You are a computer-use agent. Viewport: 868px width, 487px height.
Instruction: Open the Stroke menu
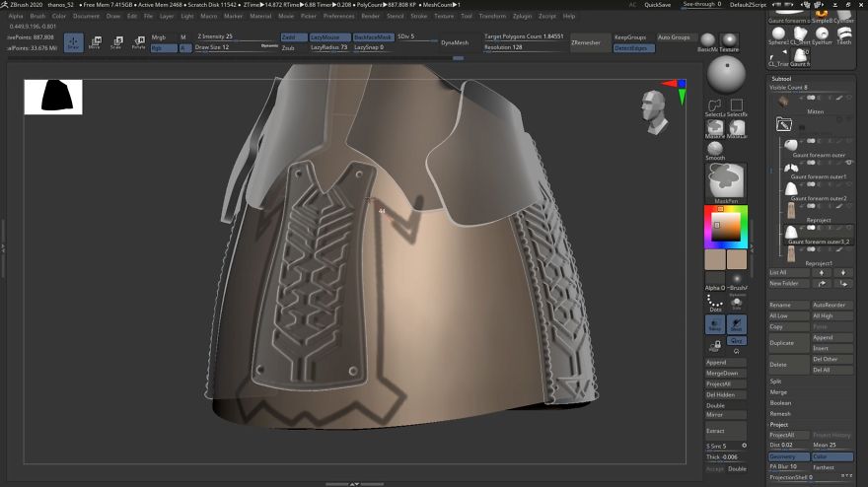418,16
